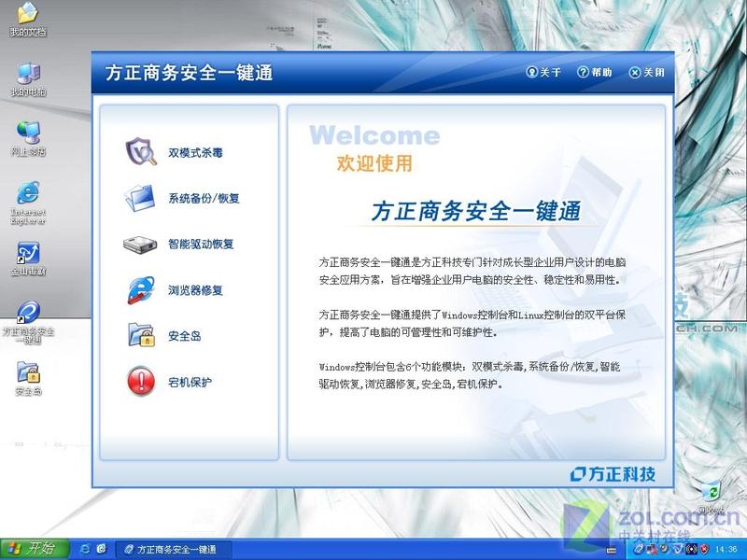
Task: Open 帮助 in the title bar
Action: click(x=595, y=73)
